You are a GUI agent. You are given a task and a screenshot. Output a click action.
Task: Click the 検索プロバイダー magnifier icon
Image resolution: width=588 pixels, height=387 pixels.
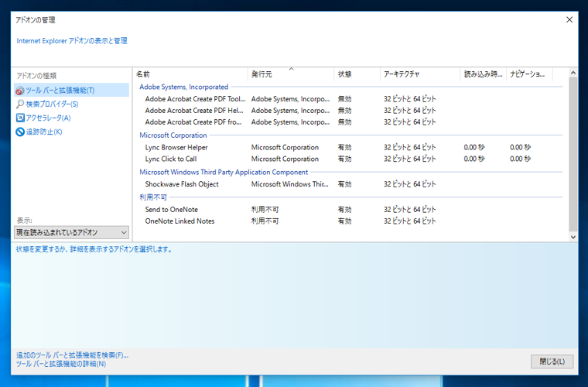tap(20, 104)
